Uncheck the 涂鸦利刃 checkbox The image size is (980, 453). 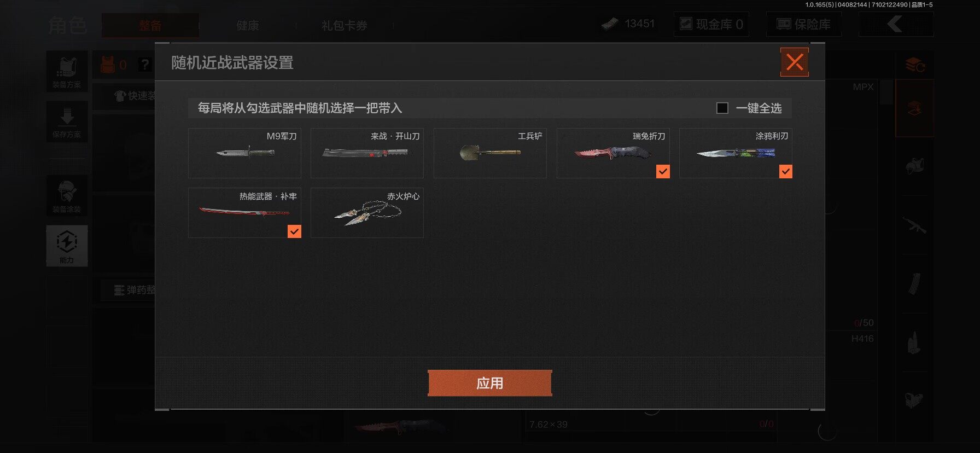(x=786, y=172)
